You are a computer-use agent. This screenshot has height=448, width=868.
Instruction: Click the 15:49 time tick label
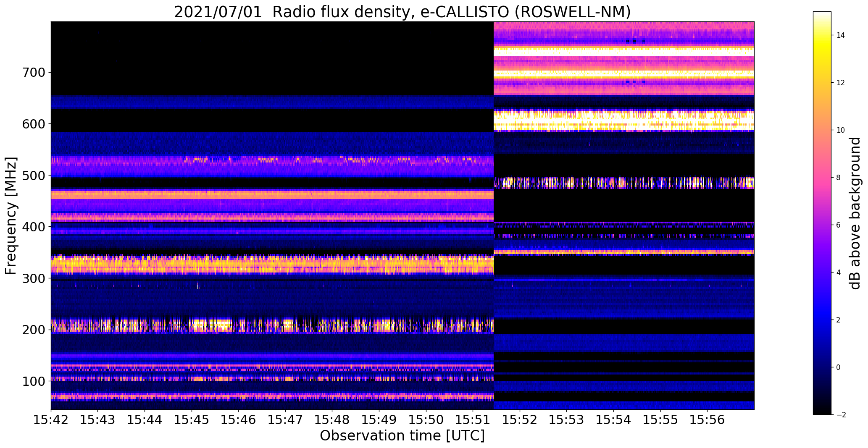tap(379, 419)
